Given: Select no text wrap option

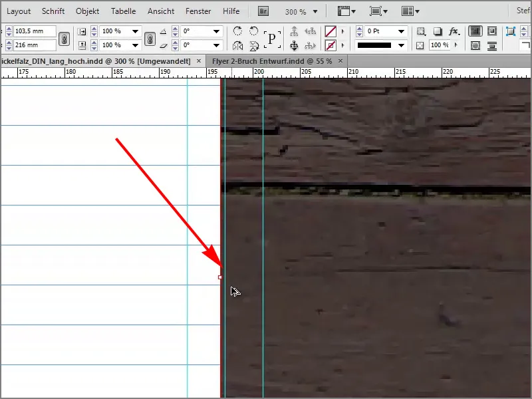Looking at the screenshot, I should click(x=475, y=31).
